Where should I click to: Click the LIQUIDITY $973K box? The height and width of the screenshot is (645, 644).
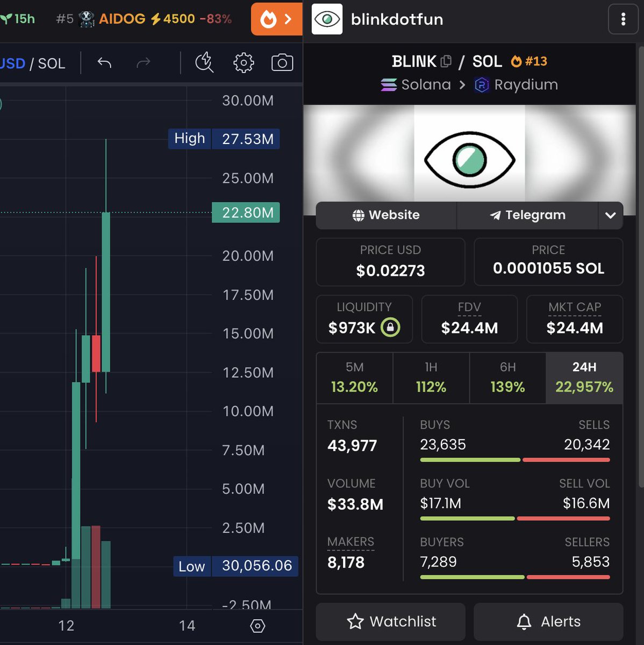[364, 319]
